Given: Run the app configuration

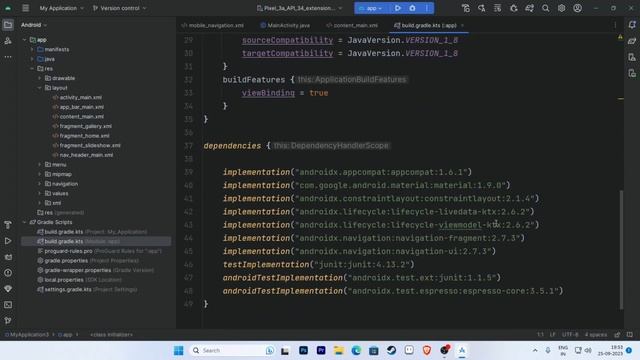Looking at the screenshot, I should click(x=398, y=8).
